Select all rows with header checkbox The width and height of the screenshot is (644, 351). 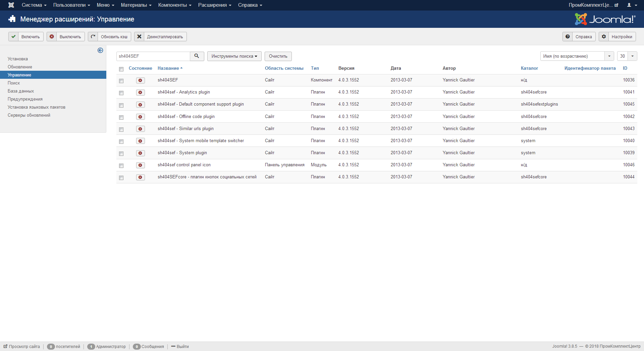click(121, 69)
